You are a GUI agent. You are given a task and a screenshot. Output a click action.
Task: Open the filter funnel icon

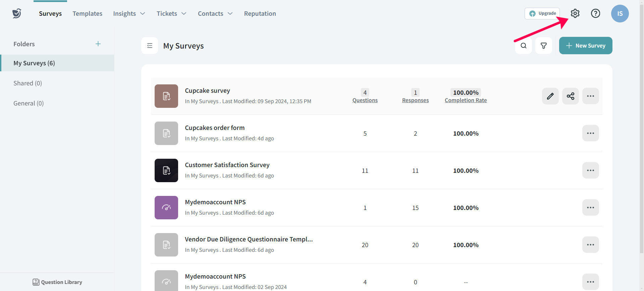tap(543, 46)
